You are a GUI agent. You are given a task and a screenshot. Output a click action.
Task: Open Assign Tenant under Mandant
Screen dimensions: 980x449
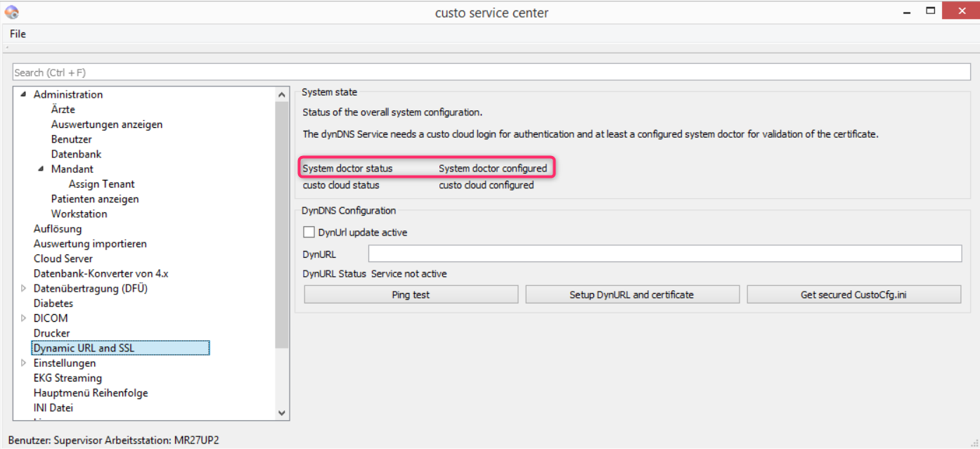[102, 184]
